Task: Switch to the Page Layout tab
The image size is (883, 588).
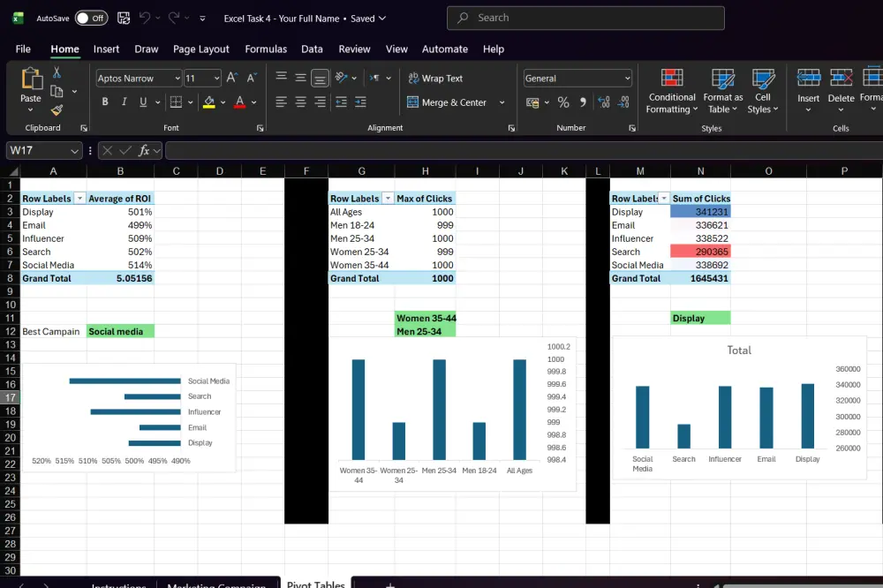Action: [x=201, y=49]
